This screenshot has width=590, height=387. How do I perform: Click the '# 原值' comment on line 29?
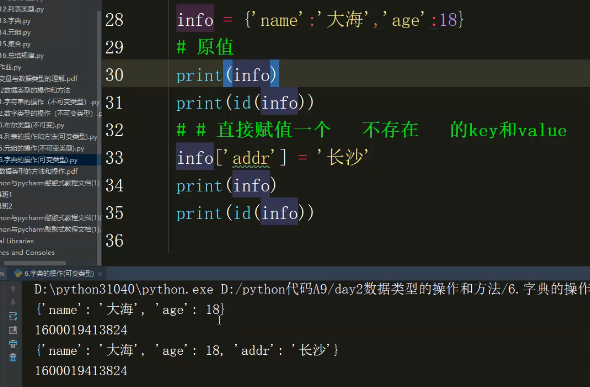point(205,47)
